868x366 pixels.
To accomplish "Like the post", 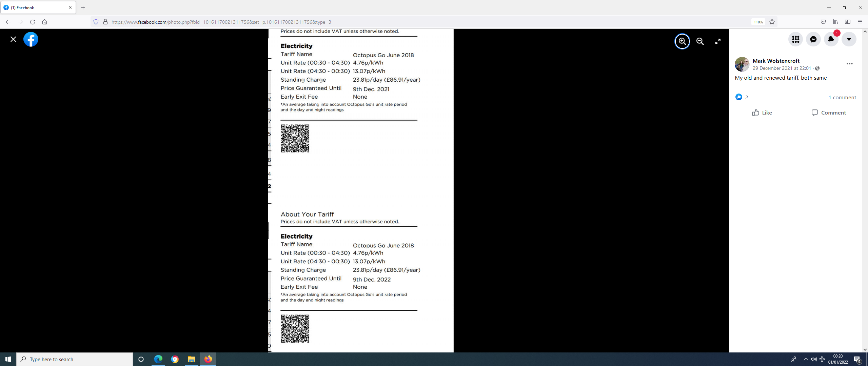I will (762, 113).
